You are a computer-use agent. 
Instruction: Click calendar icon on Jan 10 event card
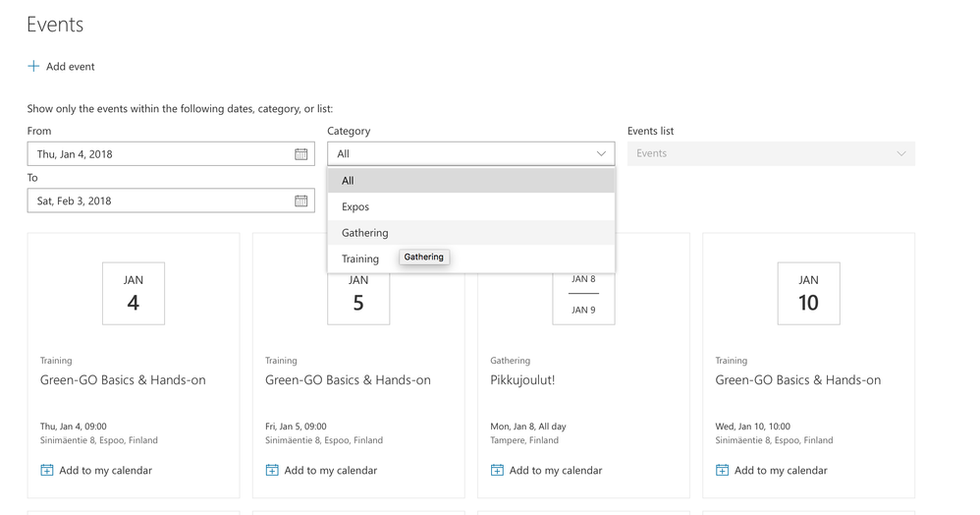click(x=722, y=470)
